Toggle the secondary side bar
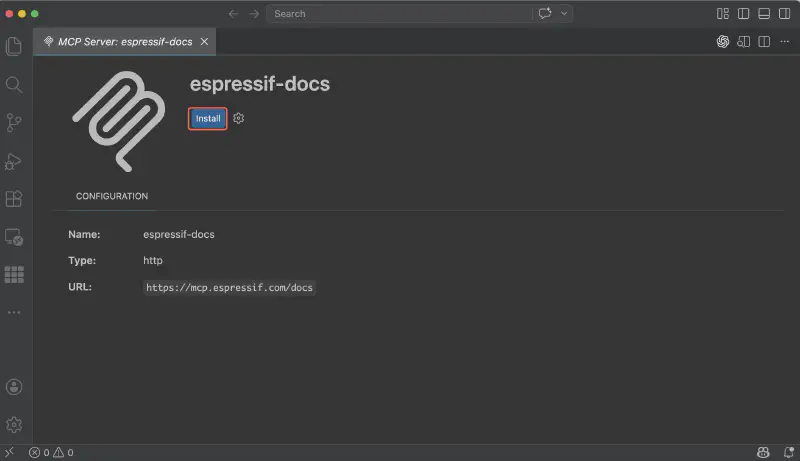 click(x=785, y=14)
